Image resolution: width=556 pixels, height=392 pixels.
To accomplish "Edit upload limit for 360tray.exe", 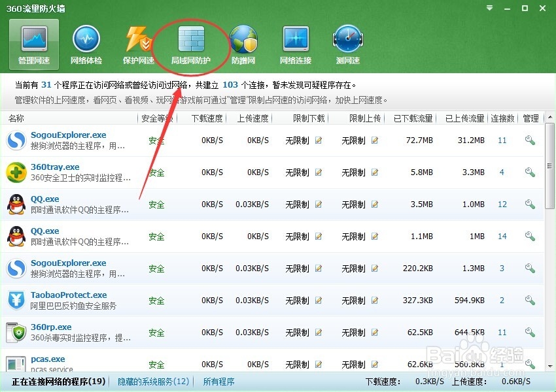I will pyautogui.click(x=375, y=172).
